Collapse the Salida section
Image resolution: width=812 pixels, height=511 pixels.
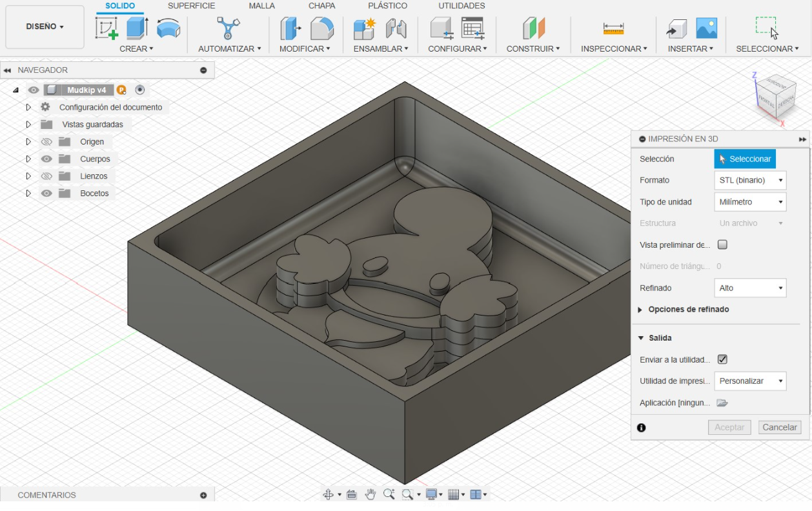point(641,338)
